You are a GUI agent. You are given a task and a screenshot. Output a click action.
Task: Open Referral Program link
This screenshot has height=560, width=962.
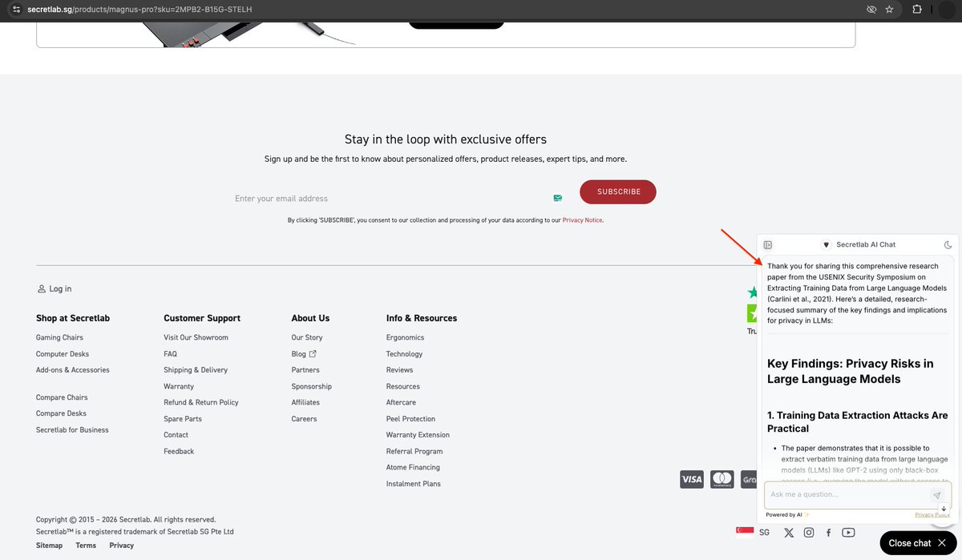point(414,451)
